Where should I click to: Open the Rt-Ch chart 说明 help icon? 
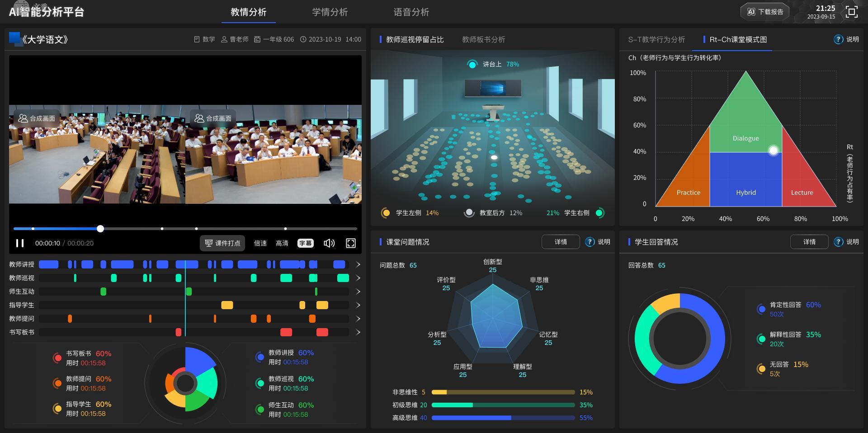(x=839, y=39)
